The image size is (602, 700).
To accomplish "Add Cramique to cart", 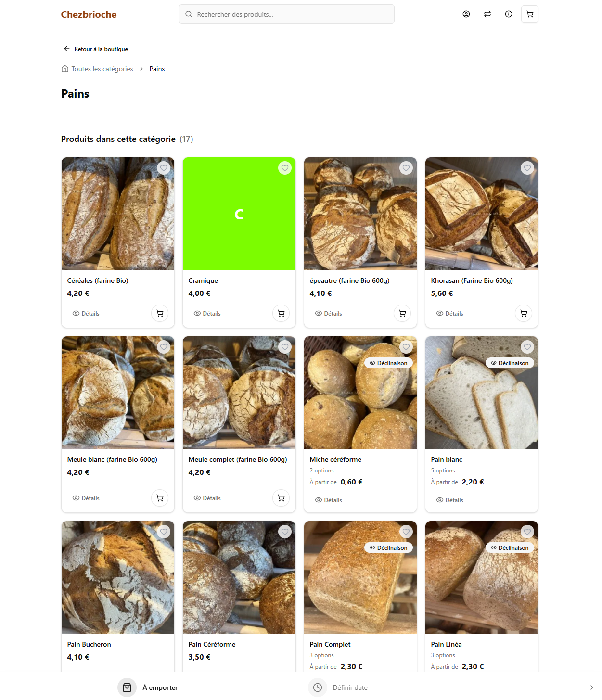I will tap(281, 313).
